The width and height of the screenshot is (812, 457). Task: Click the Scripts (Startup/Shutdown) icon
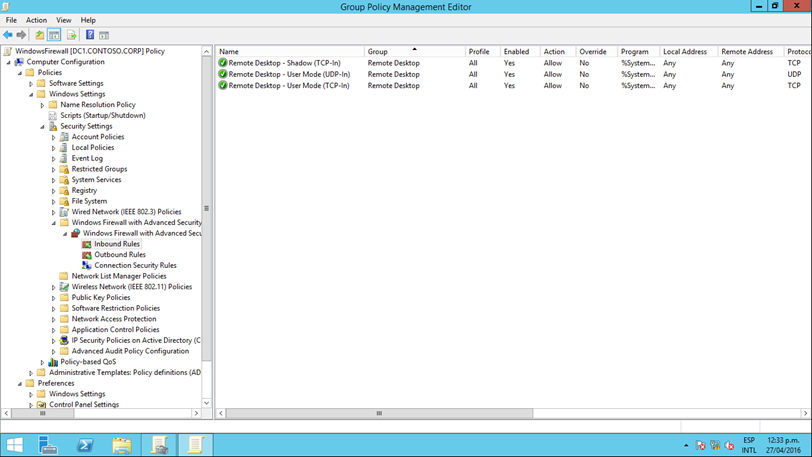(53, 116)
